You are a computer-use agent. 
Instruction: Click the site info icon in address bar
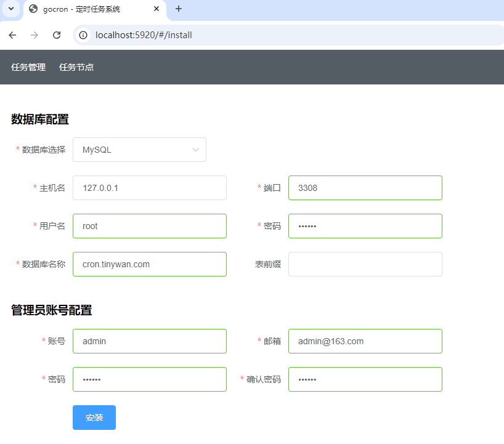tap(83, 35)
